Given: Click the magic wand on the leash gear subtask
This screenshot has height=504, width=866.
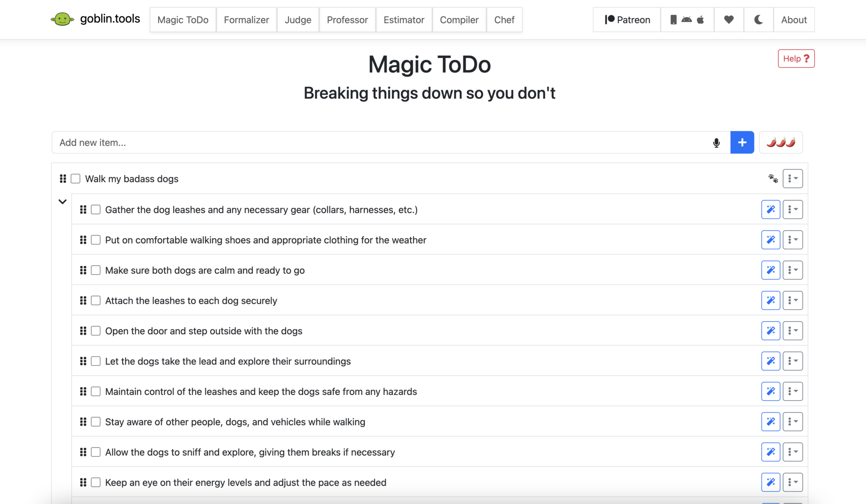Looking at the screenshot, I should tap(770, 209).
